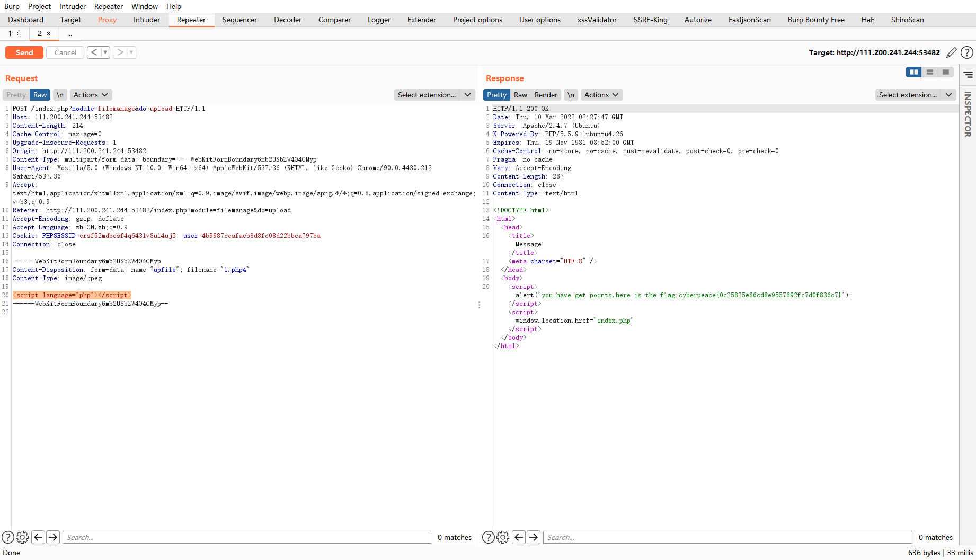Open the FastjsonScan tab

[x=750, y=20]
